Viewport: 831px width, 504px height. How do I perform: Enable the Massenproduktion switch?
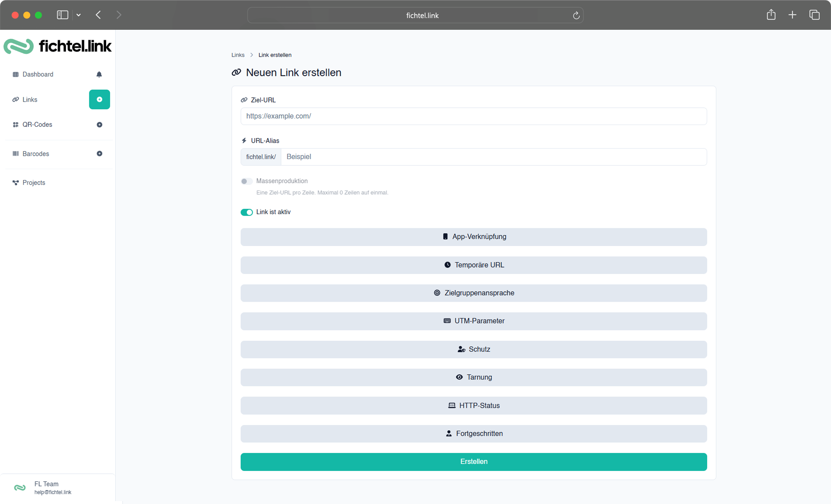[x=246, y=181]
